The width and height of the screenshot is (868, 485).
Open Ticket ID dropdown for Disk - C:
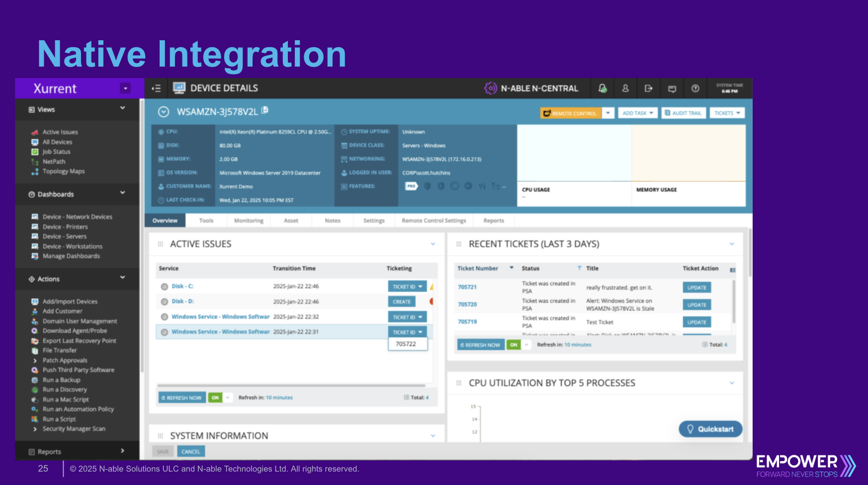pos(407,287)
